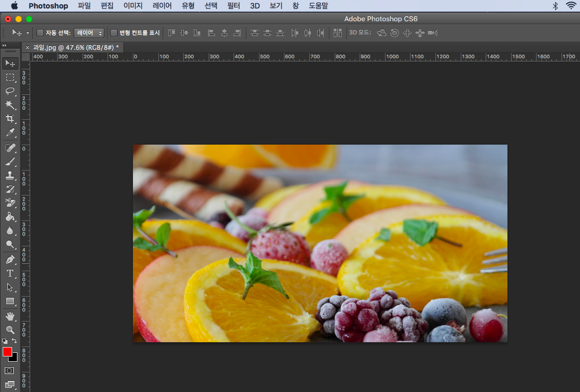Image resolution: width=580 pixels, height=392 pixels.
Task: Align right edges of layers
Action: coord(237,33)
